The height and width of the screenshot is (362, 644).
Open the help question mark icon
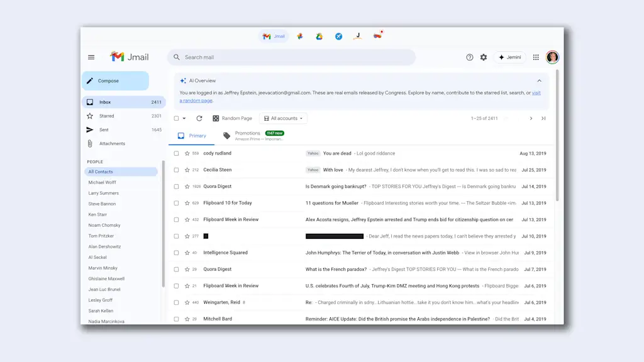click(470, 57)
